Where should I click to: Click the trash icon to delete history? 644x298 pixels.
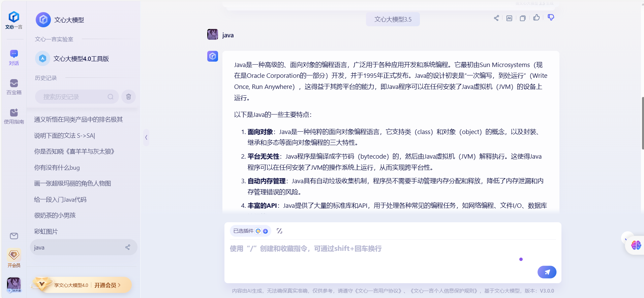(129, 97)
